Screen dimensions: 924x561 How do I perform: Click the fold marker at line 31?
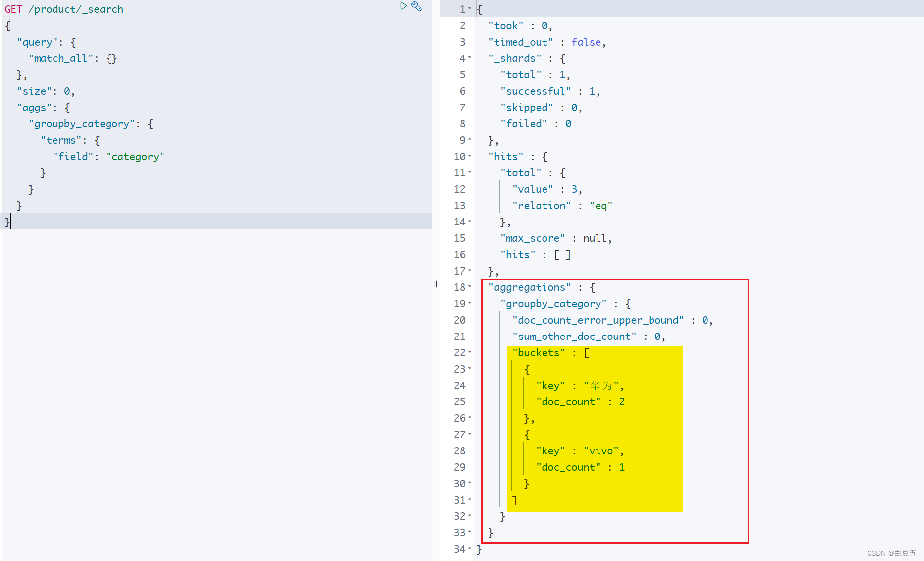point(470,500)
